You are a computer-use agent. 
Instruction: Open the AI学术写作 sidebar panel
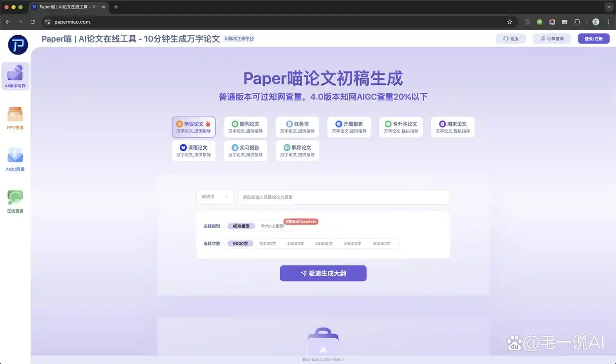(15, 75)
